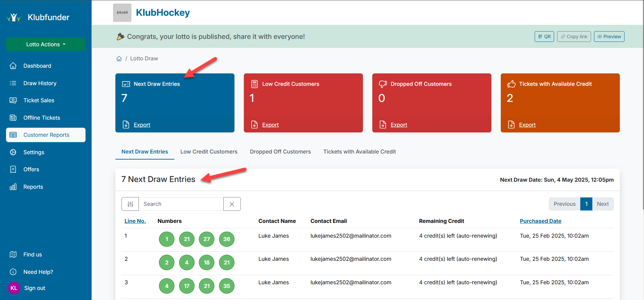This screenshot has height=300, width=644.
Task: Switch to Low Credit Customers tab
Action: point(209,152)
